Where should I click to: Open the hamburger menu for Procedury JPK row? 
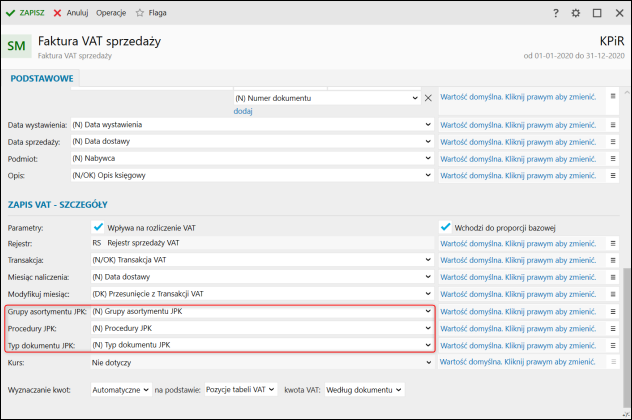click(614, 328)
